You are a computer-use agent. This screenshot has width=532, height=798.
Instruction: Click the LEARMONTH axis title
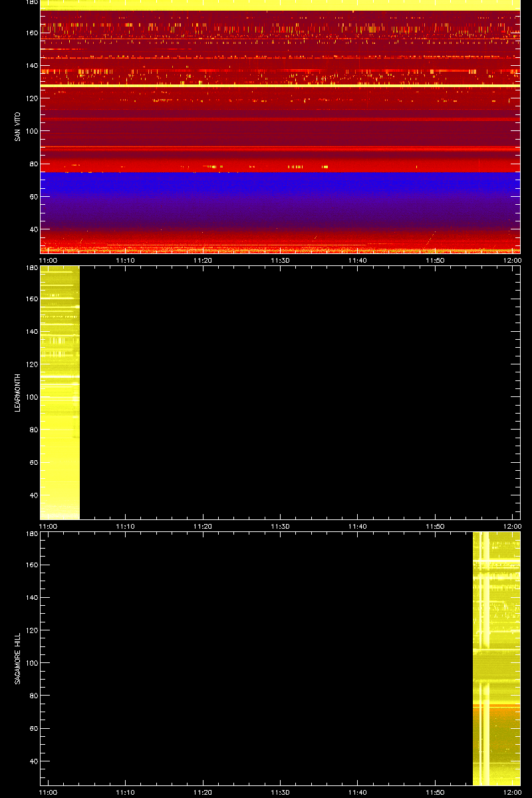click(x=17, y=392)
